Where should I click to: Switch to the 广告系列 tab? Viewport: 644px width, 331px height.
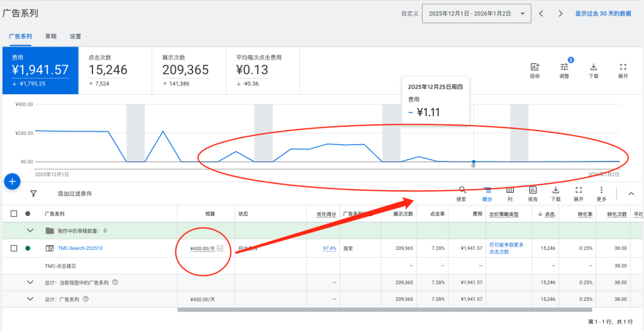21,36
